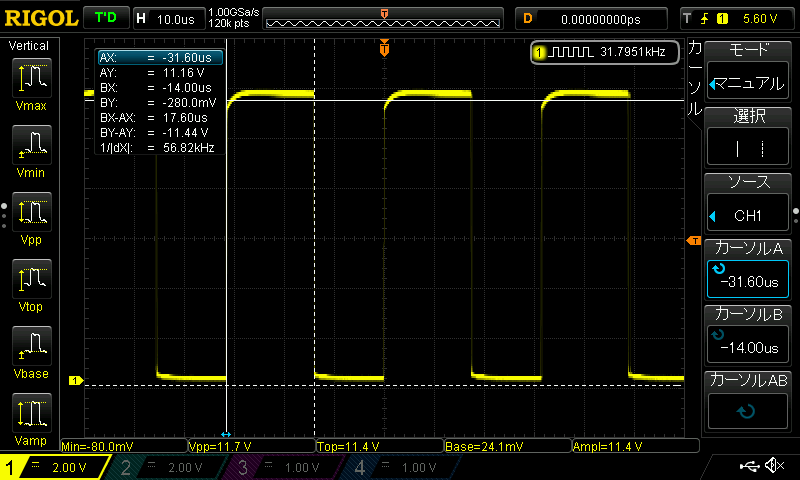800x480 pixels.
Task: Select channel 4 tab
Action: (x=401, y=467)
